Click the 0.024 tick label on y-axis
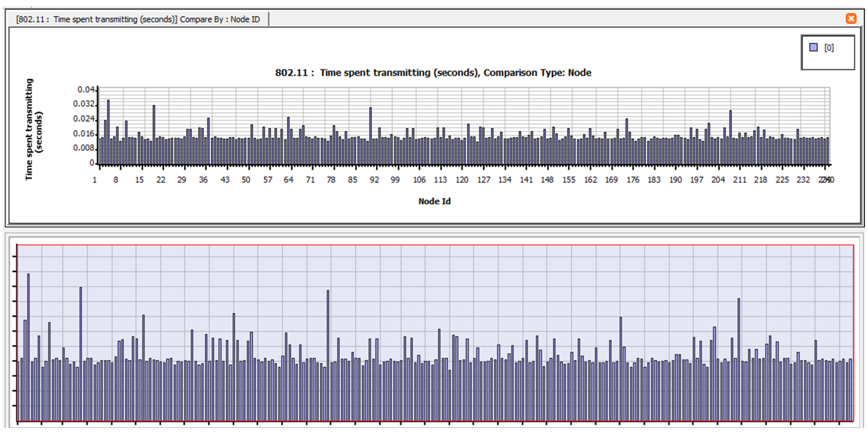Screen dimensions: 868x437 (x=84, y=119)
